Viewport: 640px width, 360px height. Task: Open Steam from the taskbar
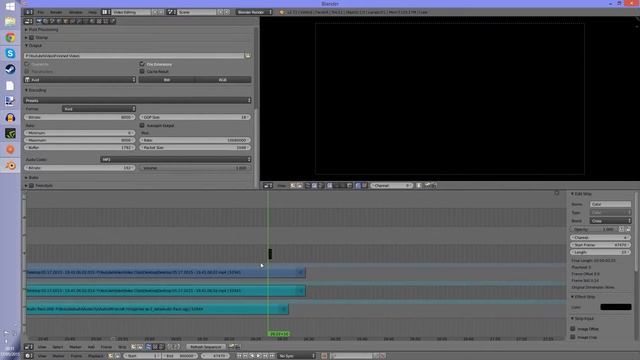pyautogui.click(x=10, y=69)
